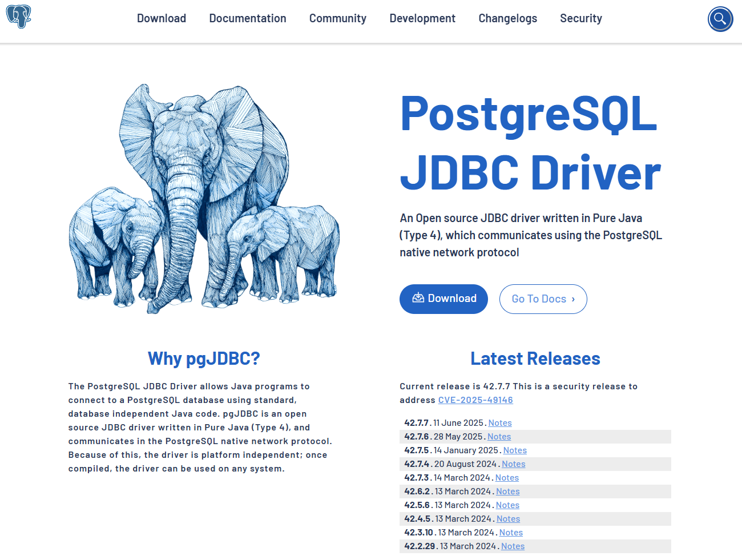Open Notes for release 42.5.6
The width and height of the screenshot is (742, 560).
(x=507, y=505)
